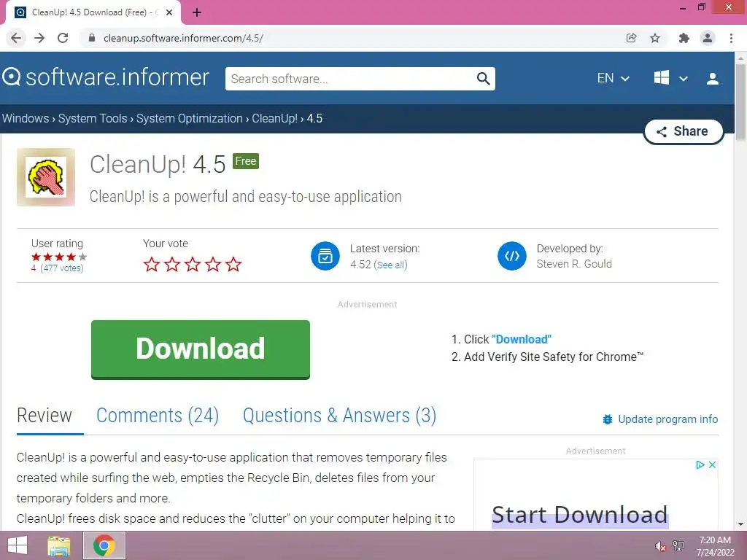Click the browser forward arrow
The image size is (747, 560).
(x=39, y=38)
